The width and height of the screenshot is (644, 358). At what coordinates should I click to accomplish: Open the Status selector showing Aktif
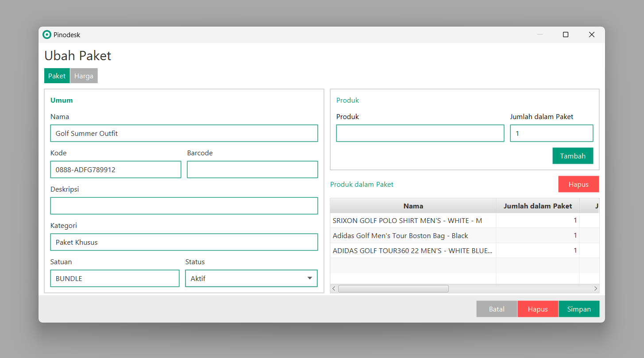(251, 278)
